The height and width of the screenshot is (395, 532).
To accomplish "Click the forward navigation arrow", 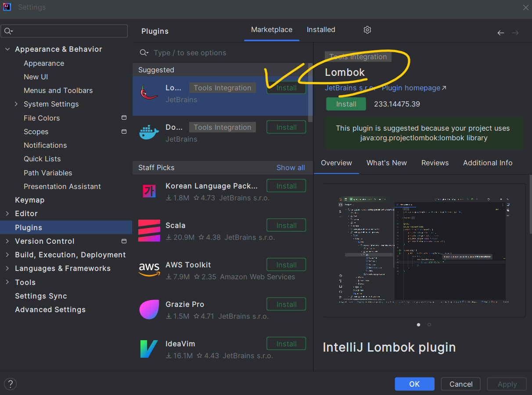I will point(515,33).
